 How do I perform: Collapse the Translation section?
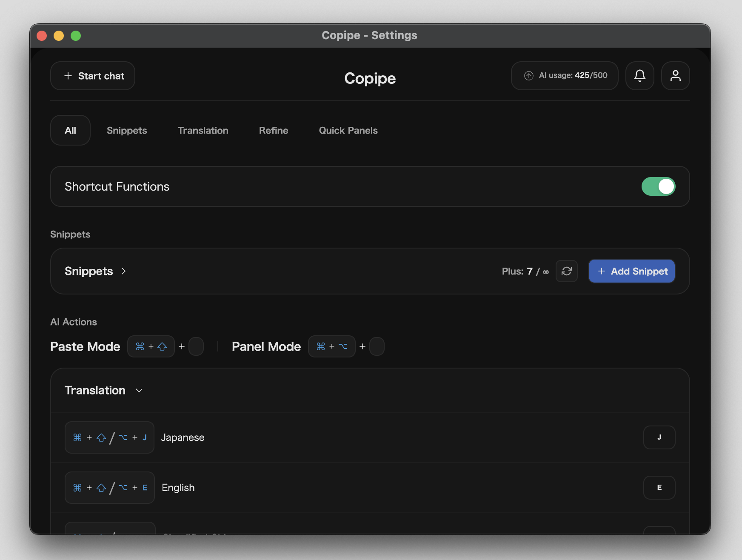coord(139,390)
